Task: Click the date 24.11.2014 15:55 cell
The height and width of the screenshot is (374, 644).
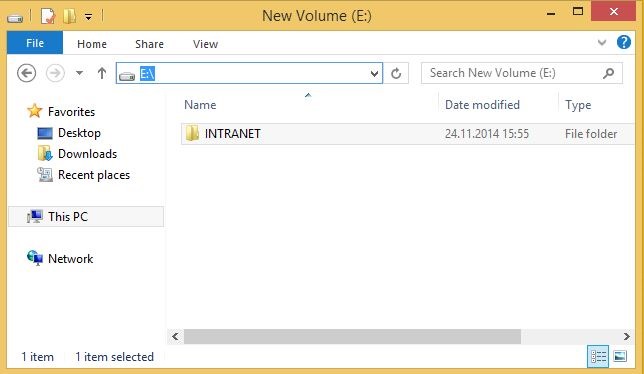Action: [x=487, y=133]
